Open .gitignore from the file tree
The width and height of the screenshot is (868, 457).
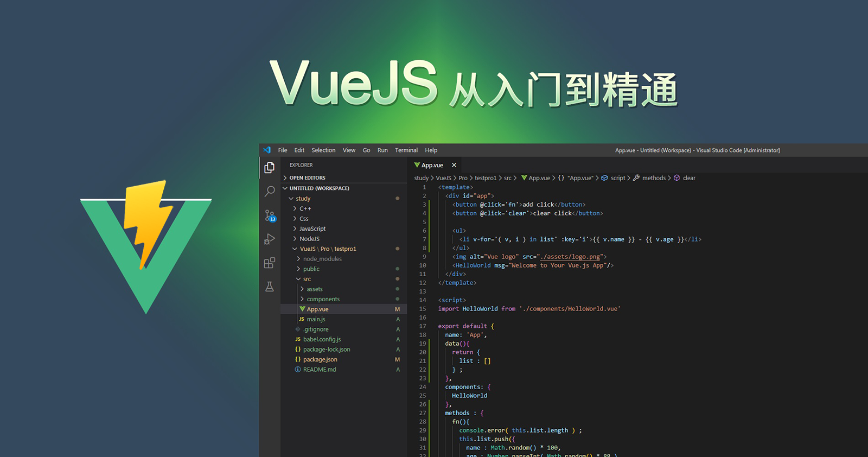343,329
